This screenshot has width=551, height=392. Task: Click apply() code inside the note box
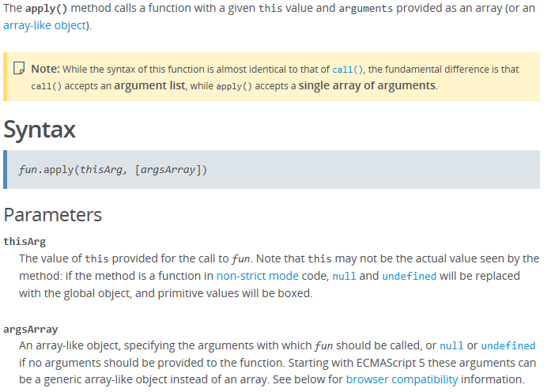[x=234, y=85]
